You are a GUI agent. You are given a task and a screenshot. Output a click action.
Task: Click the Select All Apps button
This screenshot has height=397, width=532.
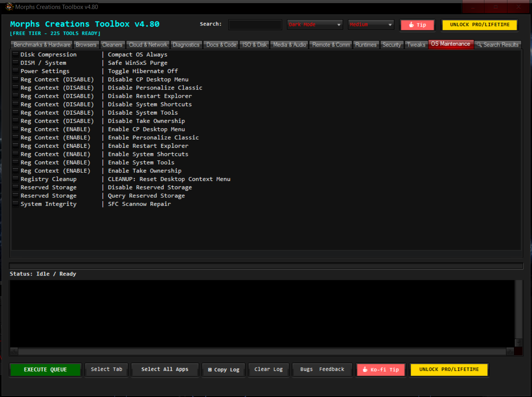click(165, 369)
